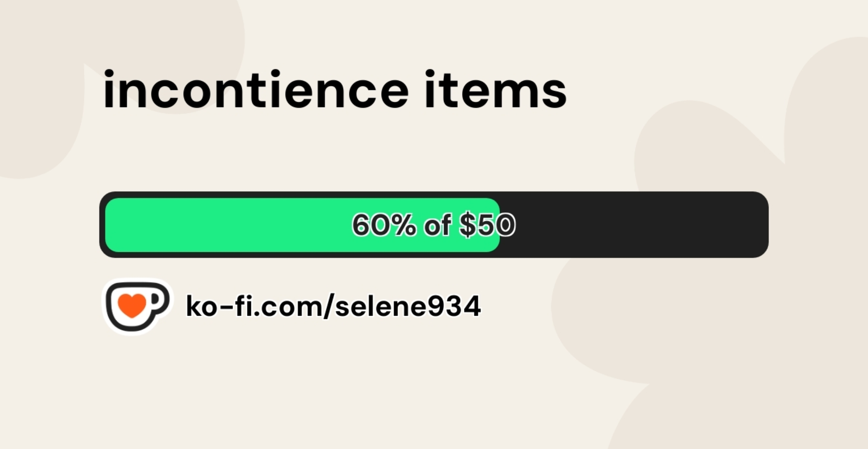Click the "60% of $50" progress label
Screen dimensions: 868x449
[434, 225]
